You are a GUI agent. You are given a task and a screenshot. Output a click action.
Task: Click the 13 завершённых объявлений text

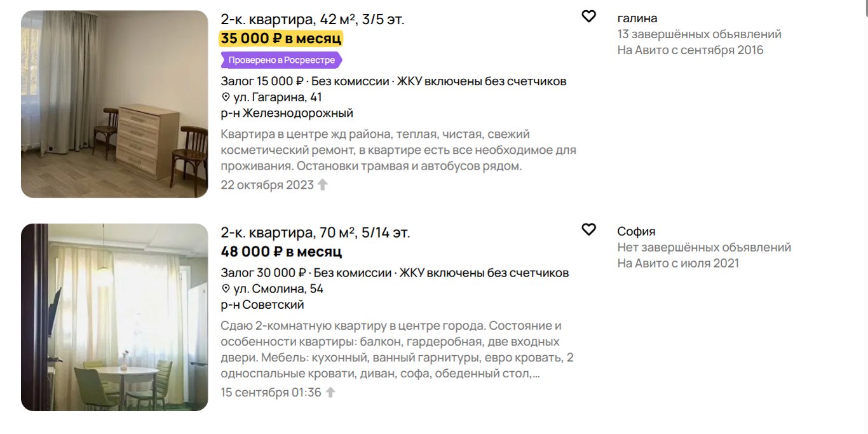click(x=699, y=34)
